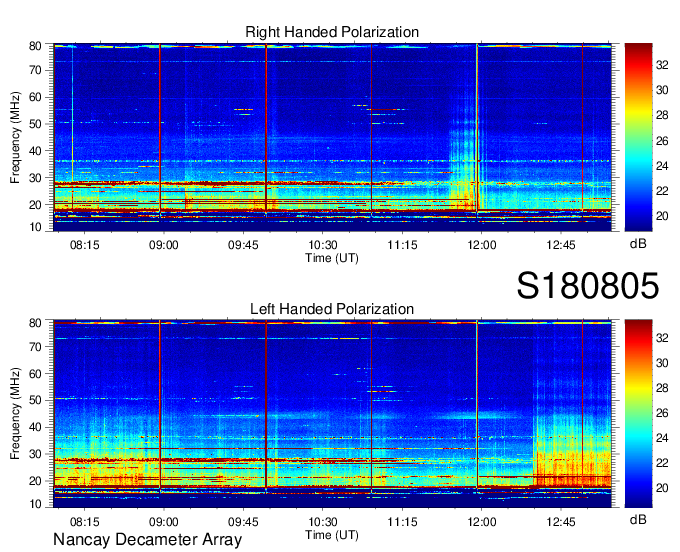Click the '08:15' tick label on lower plot
This screenshot has height=552, width=680.
[84, 522]
